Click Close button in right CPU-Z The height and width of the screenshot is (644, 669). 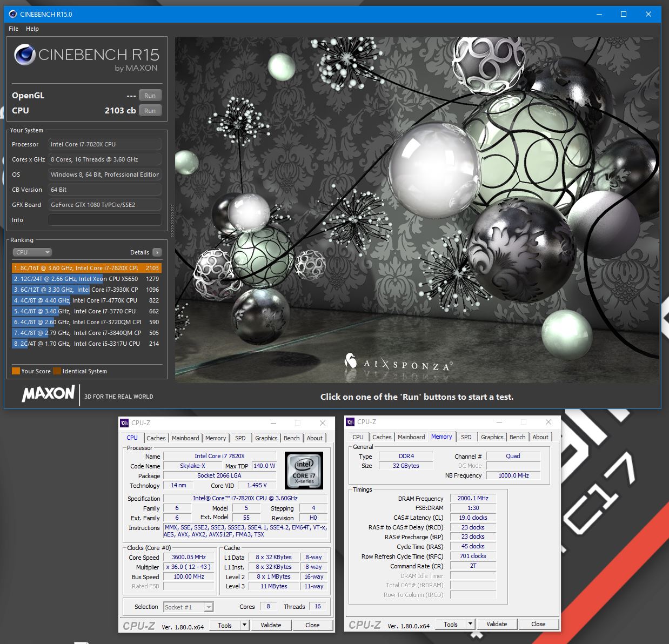tap(538, 624)
